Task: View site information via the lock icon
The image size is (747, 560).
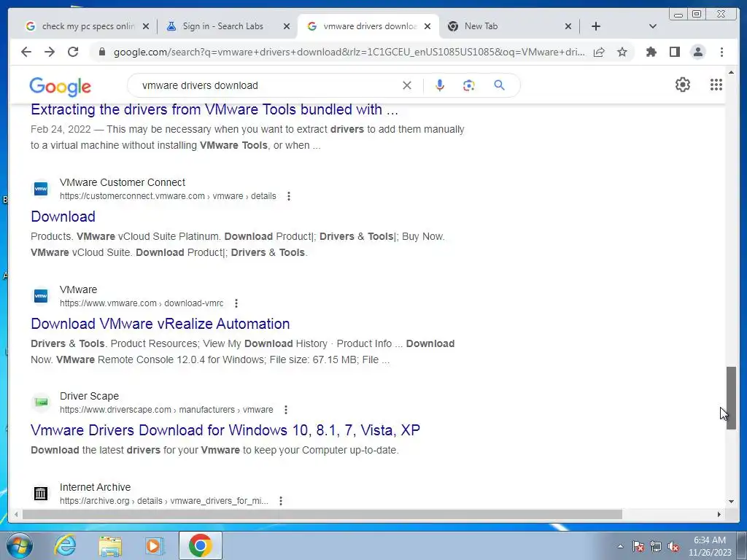Action: click(101, 52)
